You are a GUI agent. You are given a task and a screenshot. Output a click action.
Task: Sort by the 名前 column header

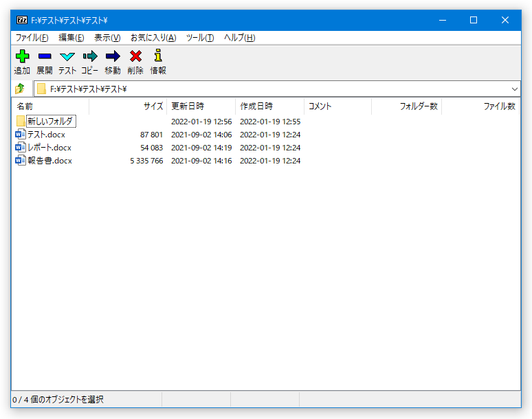[50, 106]
